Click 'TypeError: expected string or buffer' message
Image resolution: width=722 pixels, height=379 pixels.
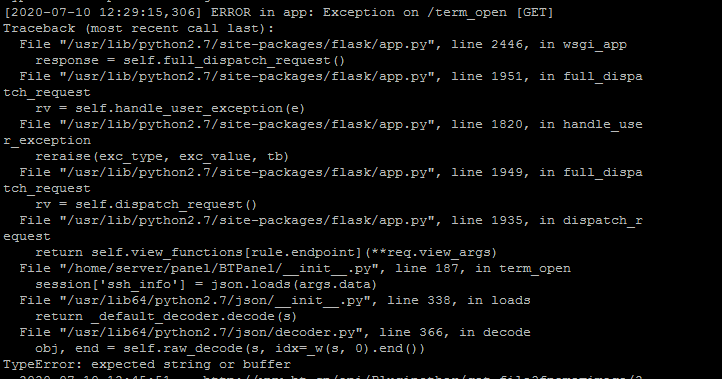click(x=146, y=365)
